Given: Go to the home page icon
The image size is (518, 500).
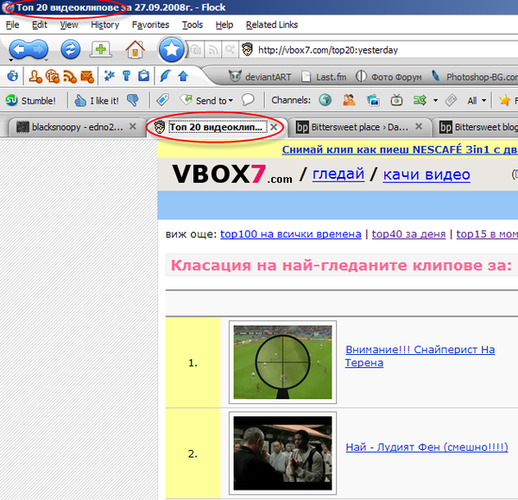Looking at the screenshot, I should point(135,49).
